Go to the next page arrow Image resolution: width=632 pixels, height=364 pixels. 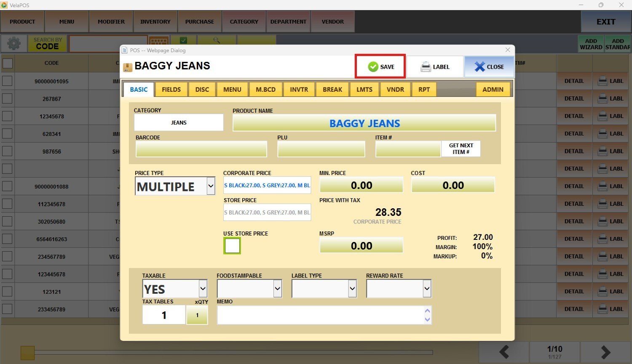[x=605, y=352]
